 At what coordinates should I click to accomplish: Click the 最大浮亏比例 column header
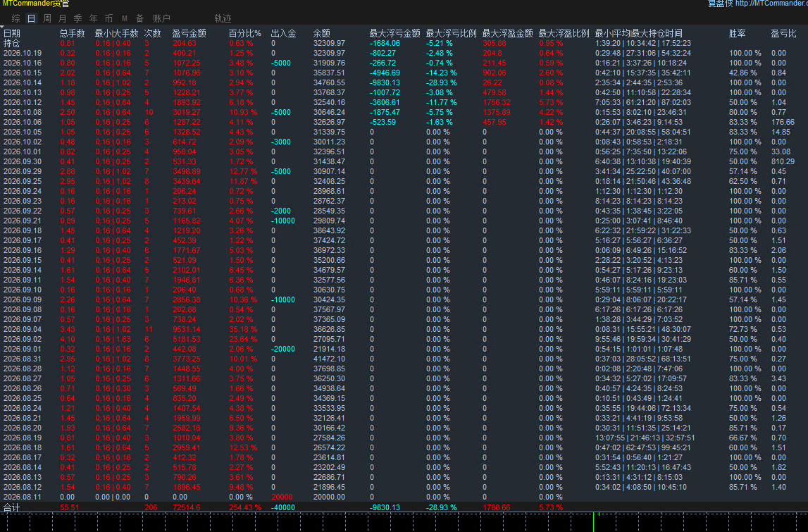click(451, 34)
